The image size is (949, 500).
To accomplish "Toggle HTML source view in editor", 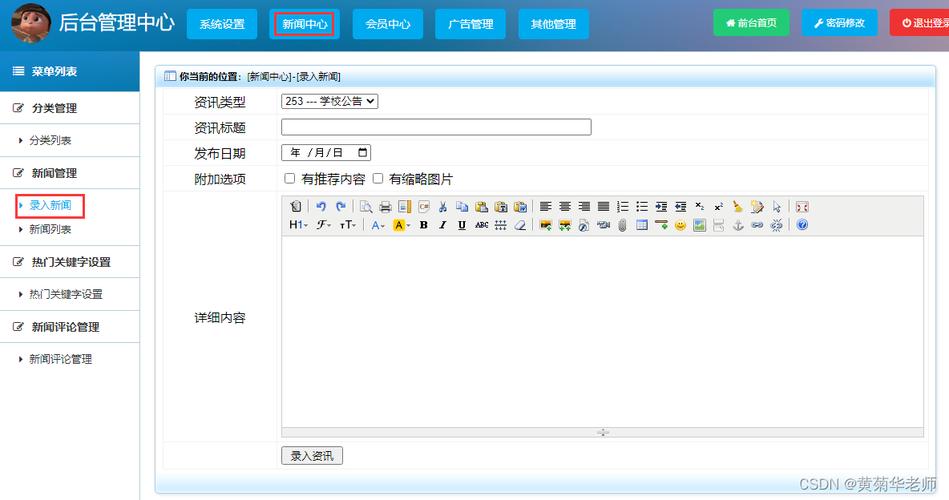I will (295, 206).
